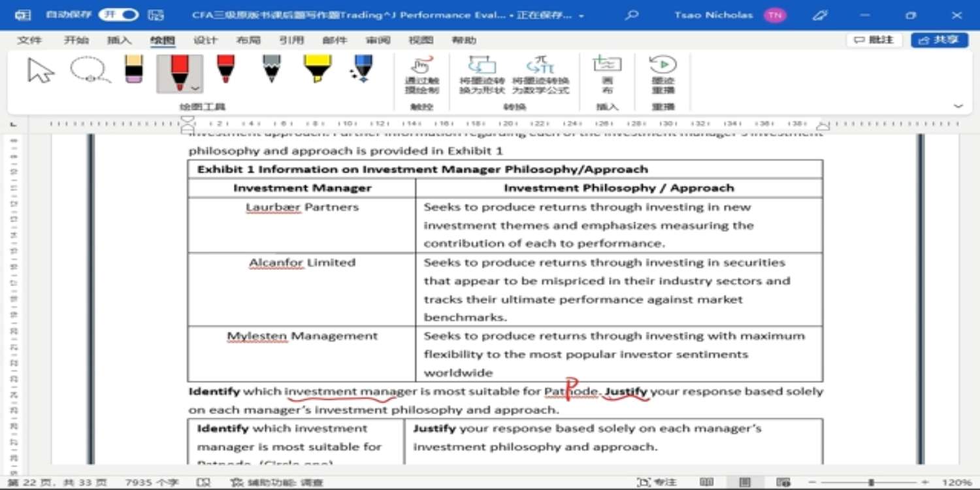Click the bold word 'Justify' underlined in red
Screen dimensions: 980x490
(x=626, y=391)
